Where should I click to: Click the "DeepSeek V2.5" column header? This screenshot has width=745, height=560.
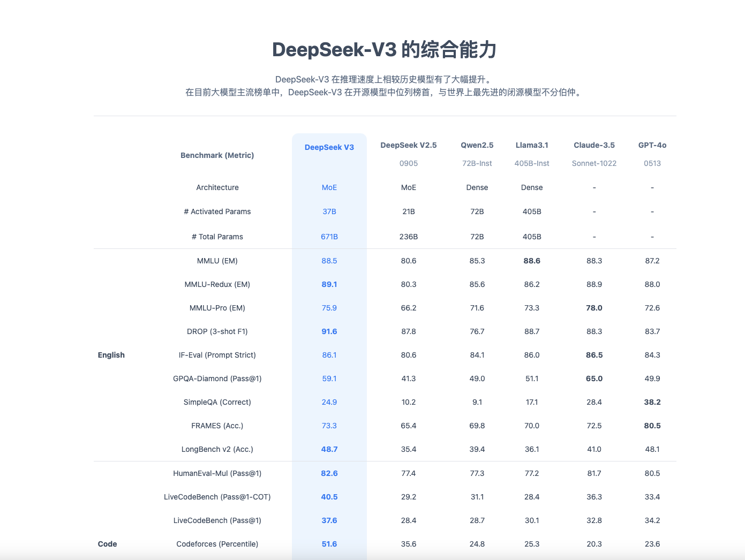click(x=409, y=145)
